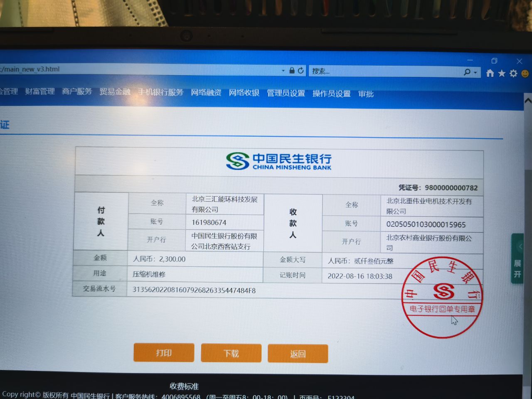
Task: Click the 打印 button
Action: [x=164, y=352]
